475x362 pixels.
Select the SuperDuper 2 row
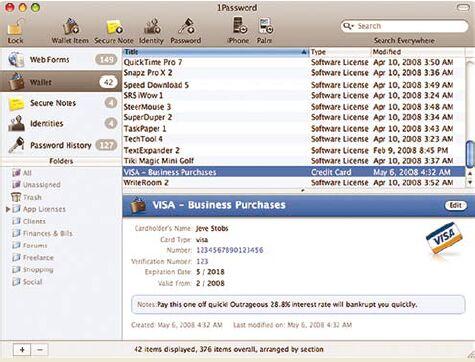[294, 118]
